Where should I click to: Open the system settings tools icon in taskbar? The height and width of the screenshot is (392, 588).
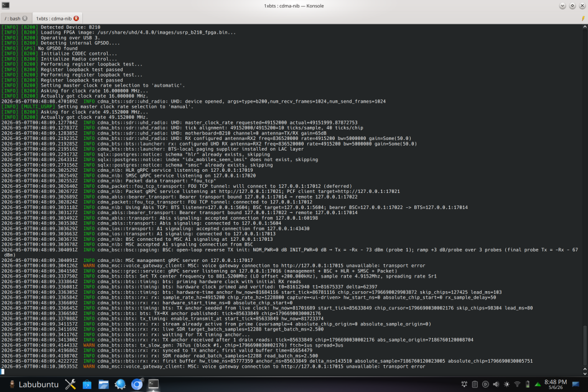[x=70, y=384]
